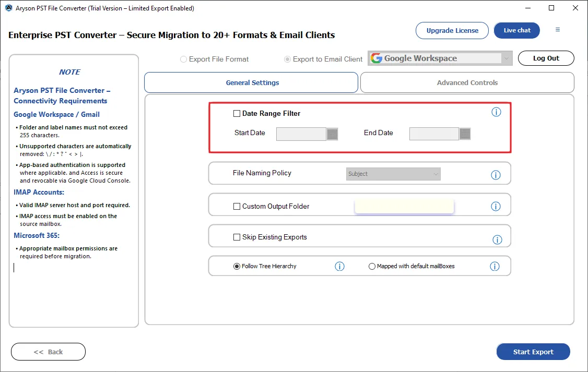Close the Aryson PST File Converter window

click(575, 8)
